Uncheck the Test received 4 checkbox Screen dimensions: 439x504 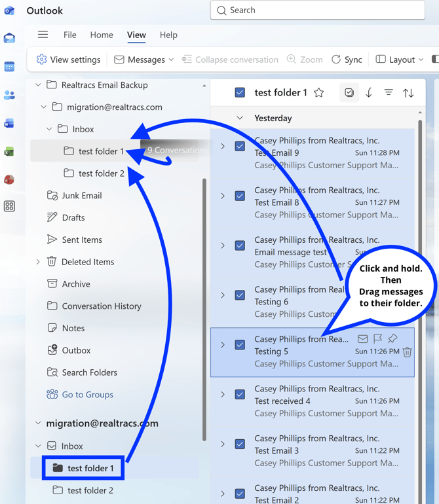(x=240, y=395)
